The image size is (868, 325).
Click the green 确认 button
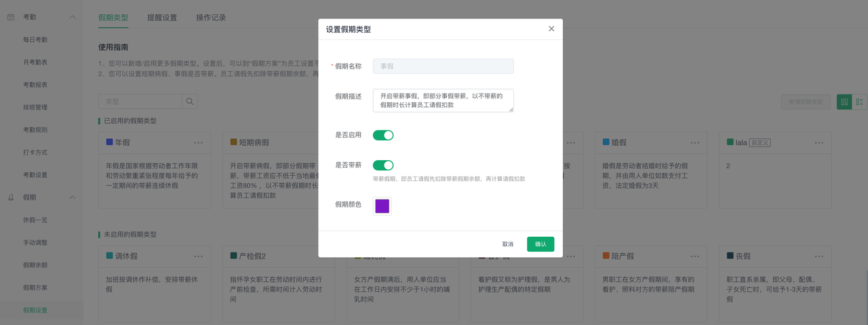tap(540, 244)
